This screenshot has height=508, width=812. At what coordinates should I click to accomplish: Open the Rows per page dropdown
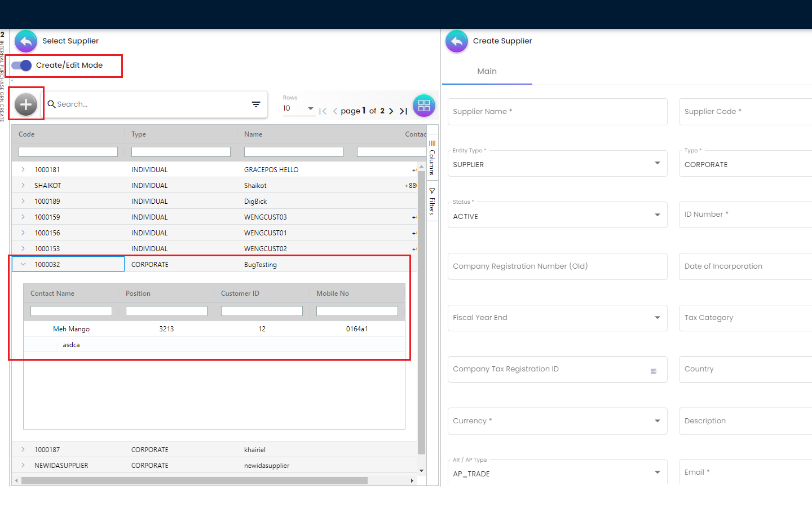[x=299, y=108]
